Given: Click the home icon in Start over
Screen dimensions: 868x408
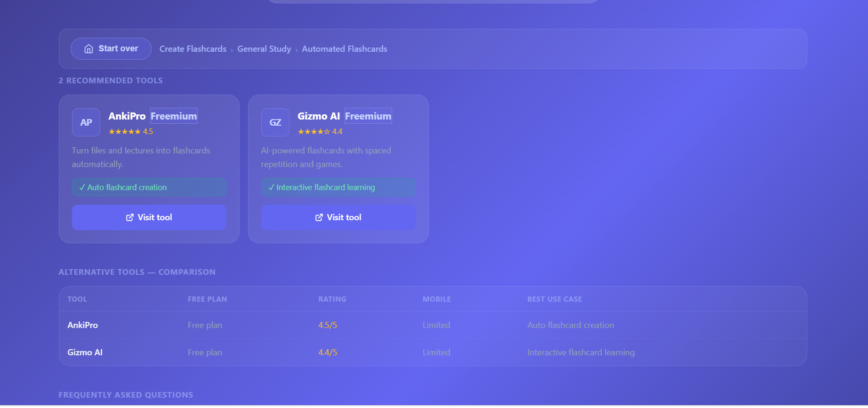Looking at the screenshot, I should (x=88, y=49).
